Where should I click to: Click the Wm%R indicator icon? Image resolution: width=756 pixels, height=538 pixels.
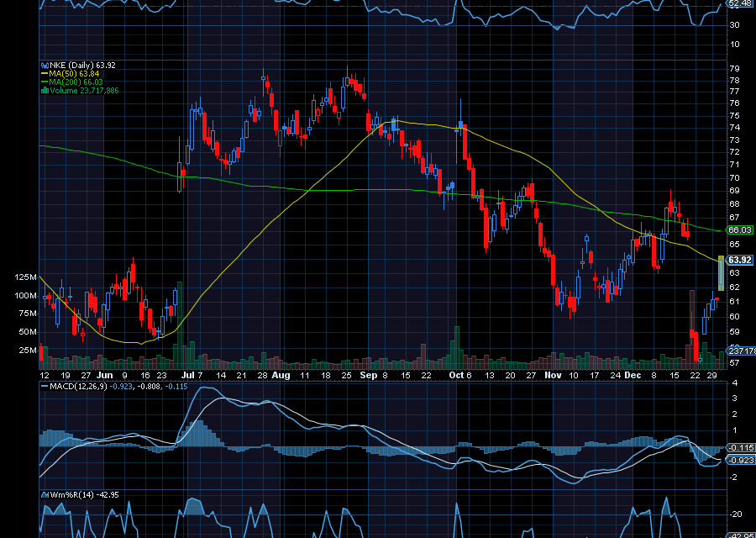point(45,493)
